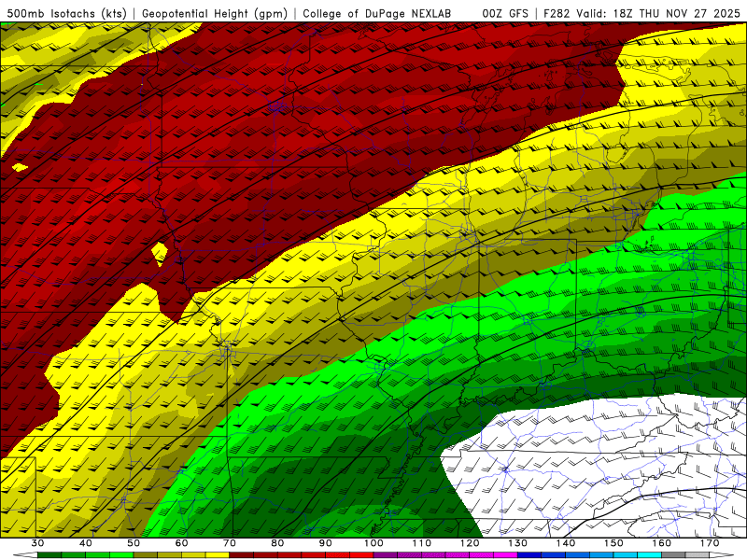Click the dark gray swatch starting at 160
The width and height of the screenshot is (747, 560).
point(673,555)
